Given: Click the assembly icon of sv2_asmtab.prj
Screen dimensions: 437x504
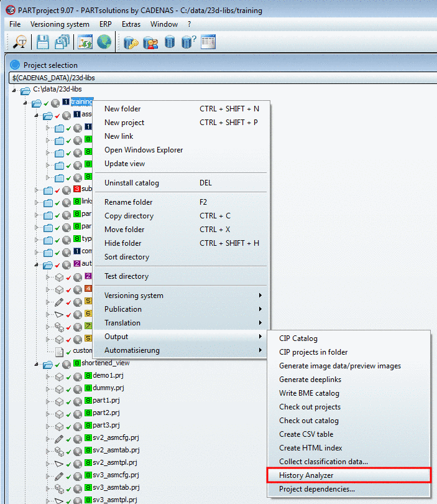Looking at the screenshot, I should point(59,451).
